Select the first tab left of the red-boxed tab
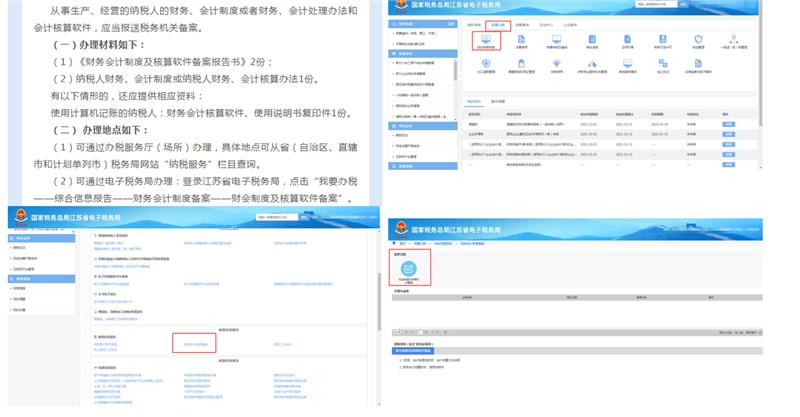800x417 pixels. 474,25
